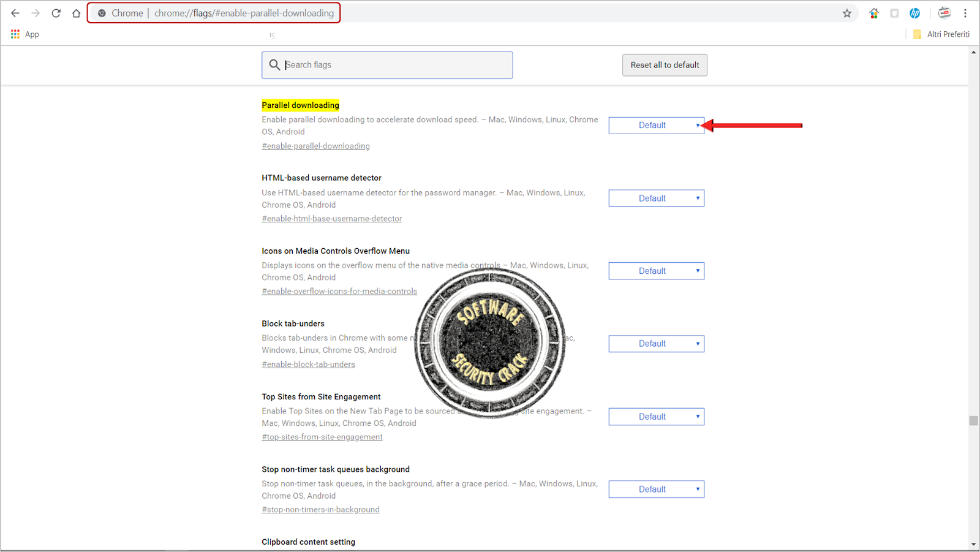The height and width of the screenshot is (552, 980).
Task: Click the magnifier in the Search flags box
Action: tap(274, 64)
